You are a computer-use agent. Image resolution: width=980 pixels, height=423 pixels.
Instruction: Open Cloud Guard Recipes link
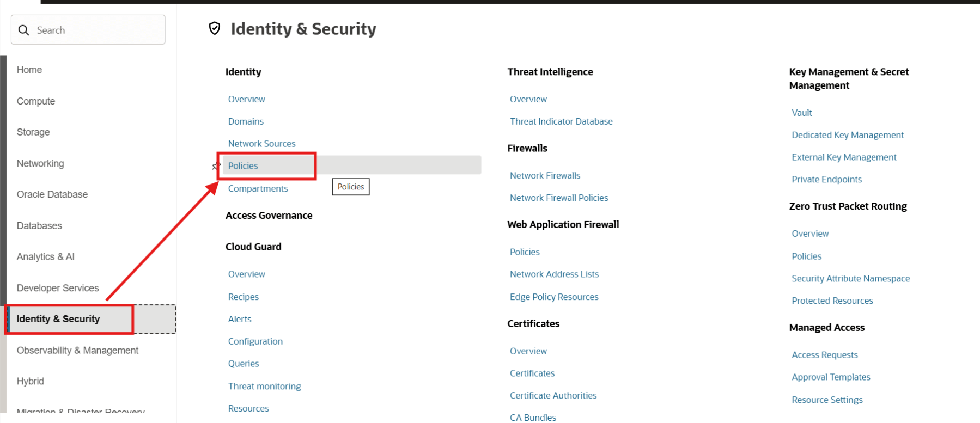[243, 297]
